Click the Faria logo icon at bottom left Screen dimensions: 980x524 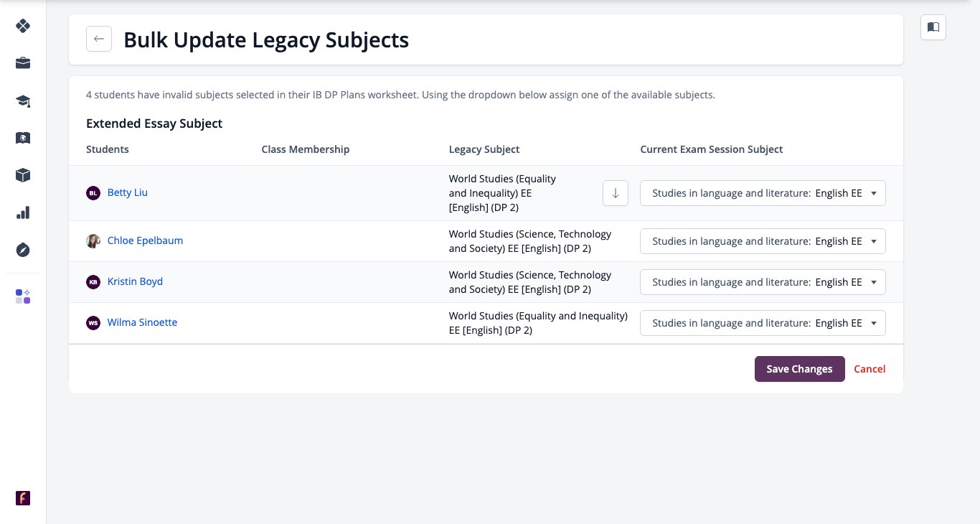click(23, 498)
